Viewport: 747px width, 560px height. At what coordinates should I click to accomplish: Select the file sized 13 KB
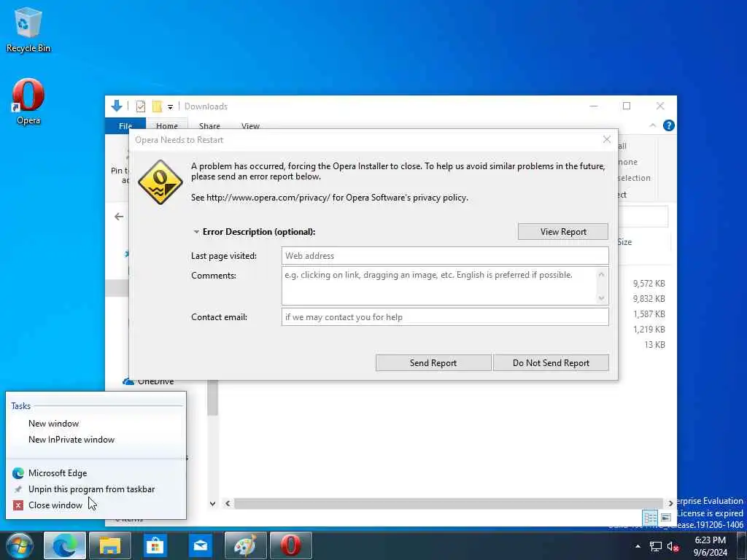(654, 344)
